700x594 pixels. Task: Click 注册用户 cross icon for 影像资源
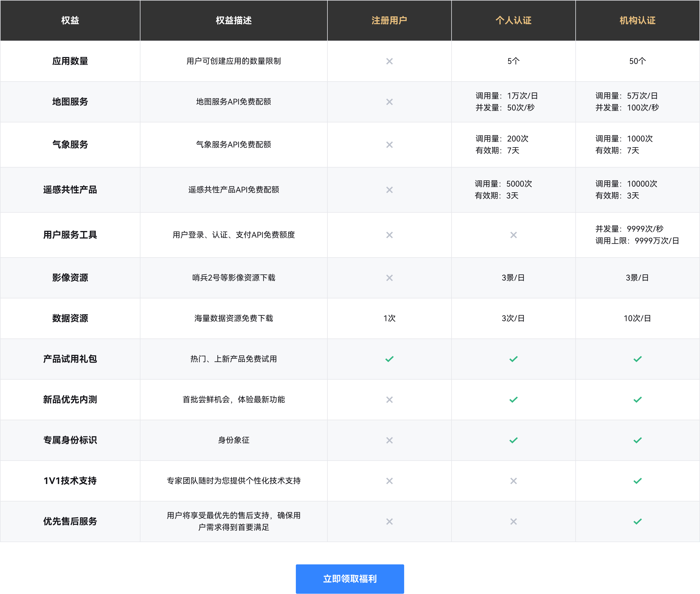pyautogui.click(x=389, y=278)
